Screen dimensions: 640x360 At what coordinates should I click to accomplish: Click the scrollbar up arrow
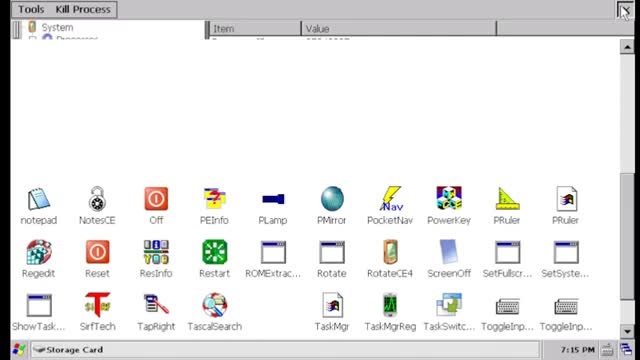click(627, 47)
